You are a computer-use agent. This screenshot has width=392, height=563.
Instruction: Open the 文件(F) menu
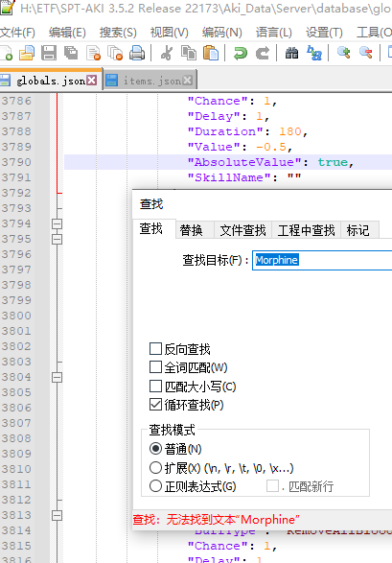17,33
